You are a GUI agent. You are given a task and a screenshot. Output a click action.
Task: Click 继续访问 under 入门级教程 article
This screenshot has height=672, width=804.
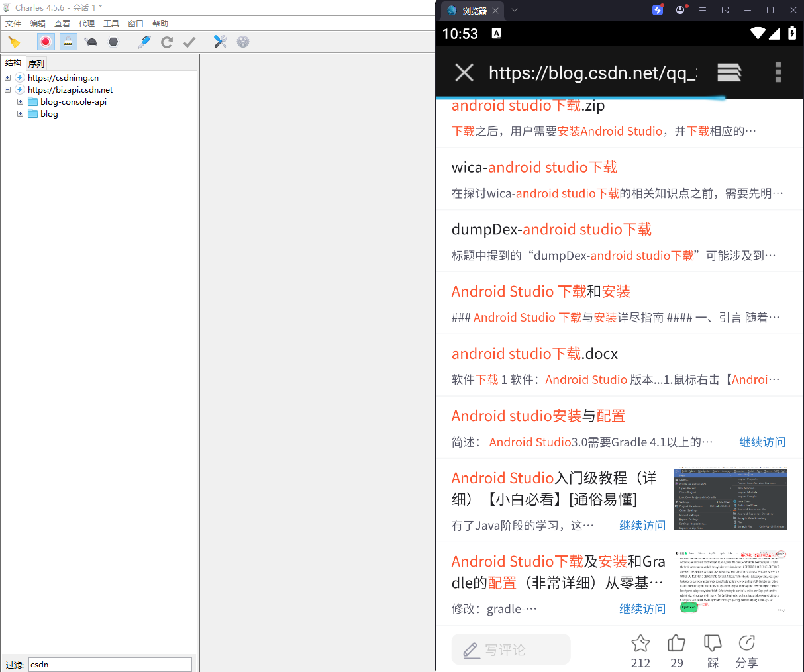(642, 525)
